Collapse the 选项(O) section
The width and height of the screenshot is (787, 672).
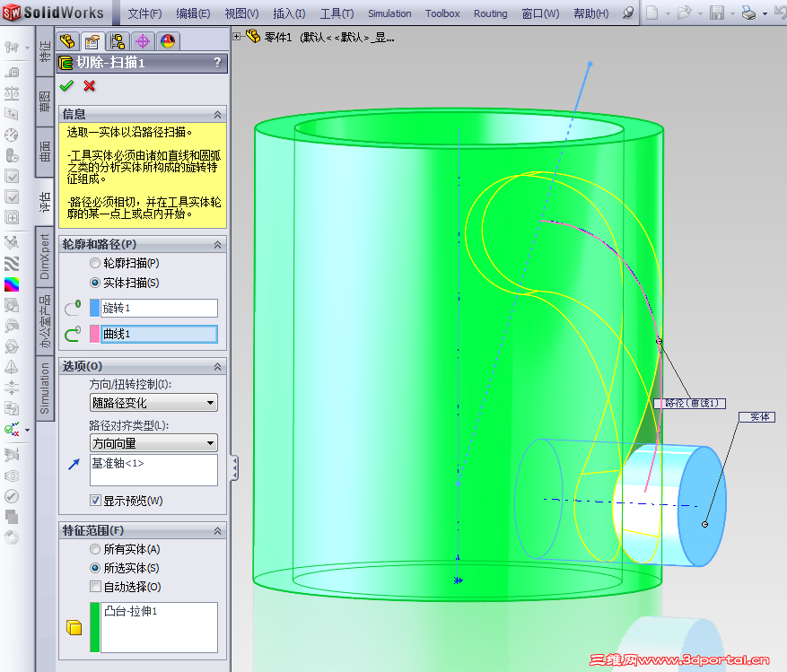(x=217, y=366)
